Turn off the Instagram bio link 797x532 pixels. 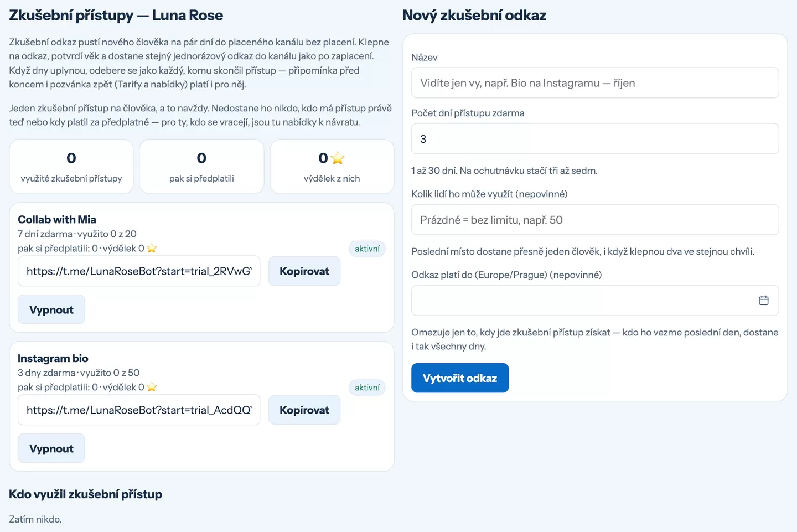tap(51, 448)
